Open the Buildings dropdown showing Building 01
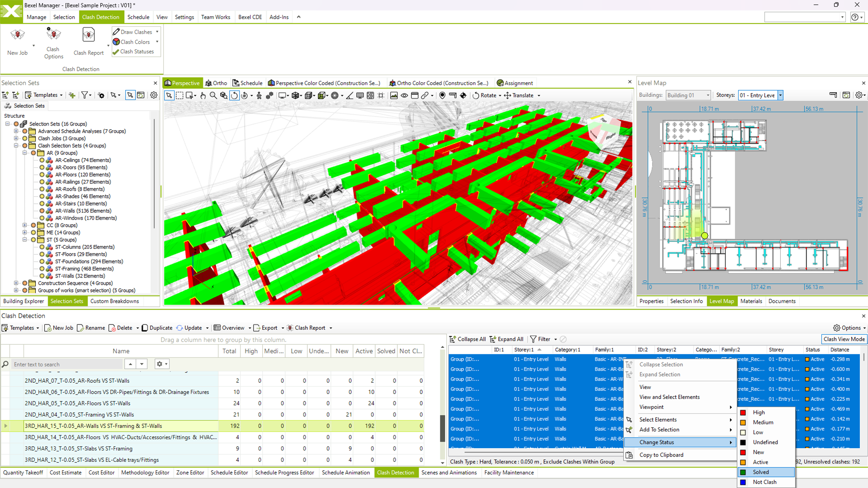Viewport: 868px width, 488px height. (708, 95)
